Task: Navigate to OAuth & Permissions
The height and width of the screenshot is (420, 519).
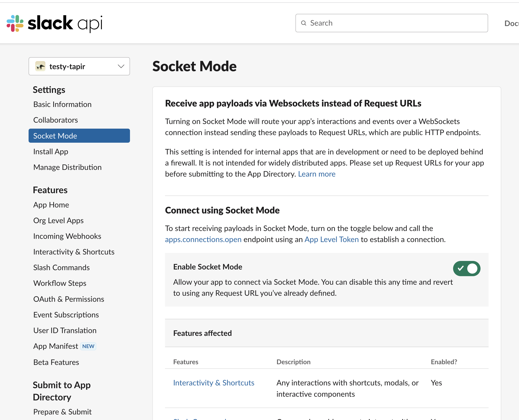Action: pos(68,299)
